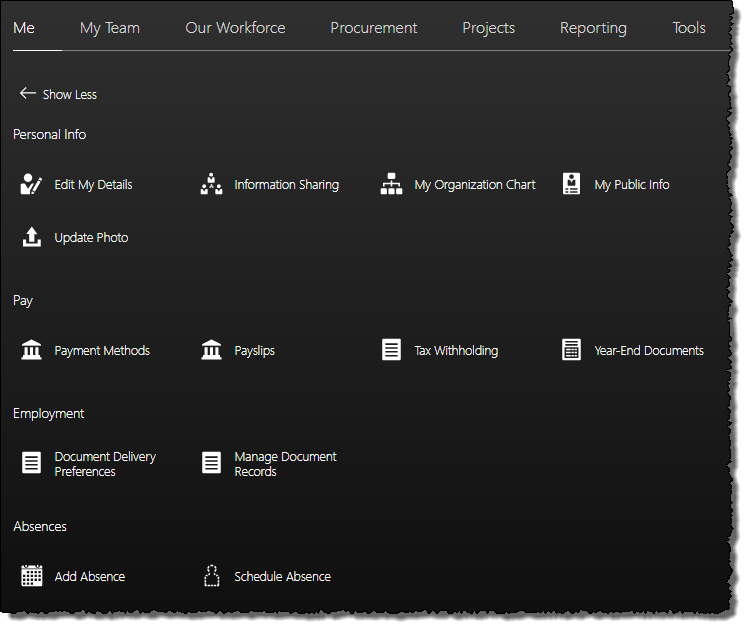The width and height of the screenshot is (749, 631).
Task: Switch to the My Team tab
Action: (110, 28)
